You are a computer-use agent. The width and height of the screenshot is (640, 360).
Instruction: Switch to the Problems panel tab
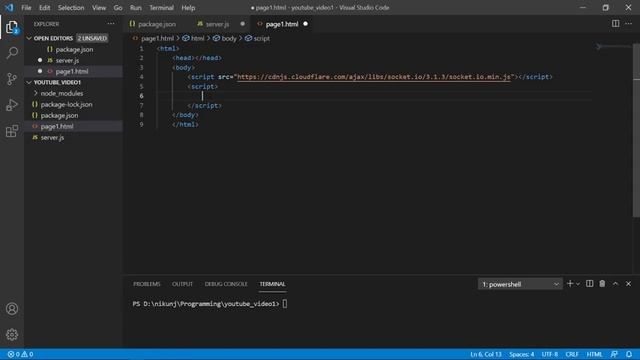(x=147, y=284)
